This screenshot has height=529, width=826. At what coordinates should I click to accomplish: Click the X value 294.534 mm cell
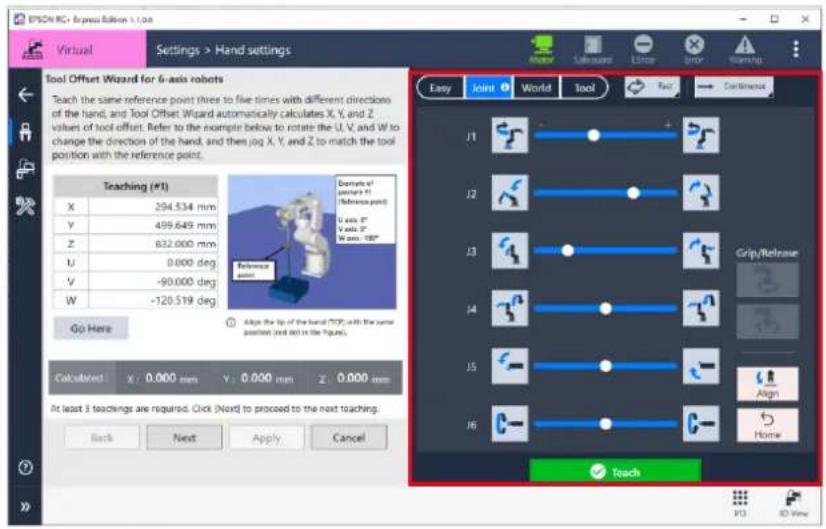tap(153, 207)
